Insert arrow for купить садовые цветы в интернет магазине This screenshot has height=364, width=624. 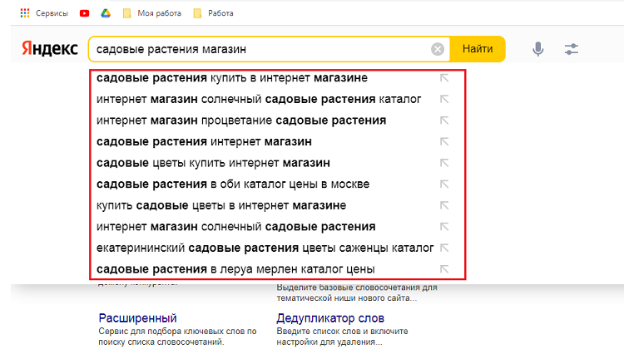(x=444, y=205)
